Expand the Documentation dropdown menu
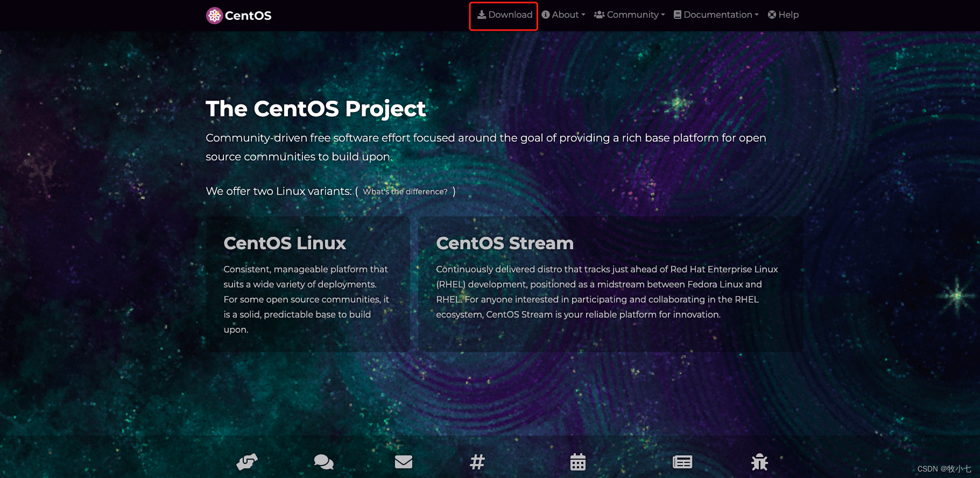980x478 pixels. (716, 15)
